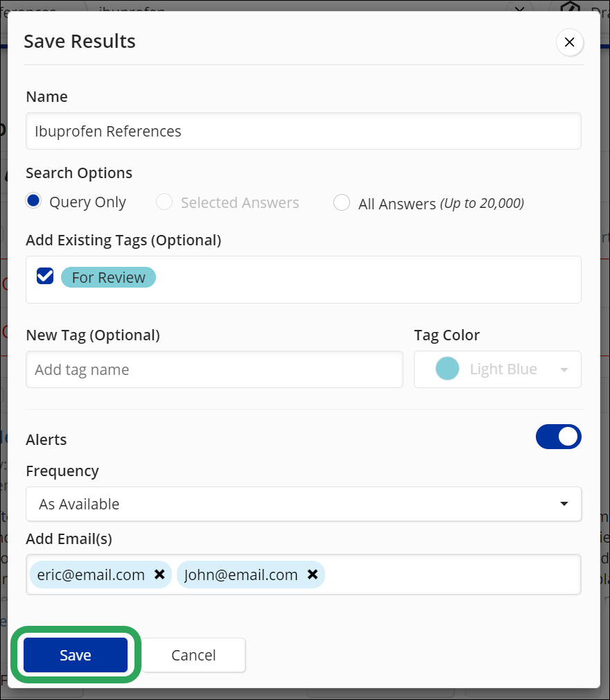The height and width of the screenshot is (700, 610).
Task: Click the Cancel button
Action: click(193, 655)
